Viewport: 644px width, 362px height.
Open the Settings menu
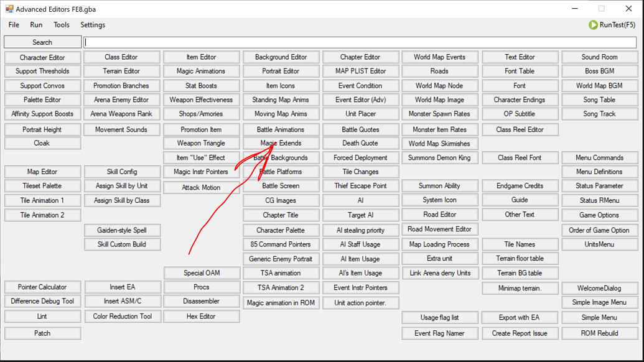click(x=92, y=25)
